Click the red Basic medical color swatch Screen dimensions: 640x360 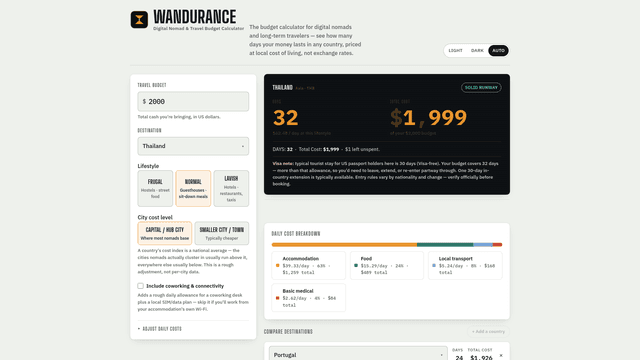pyautogui.click(x=278, y=298)
